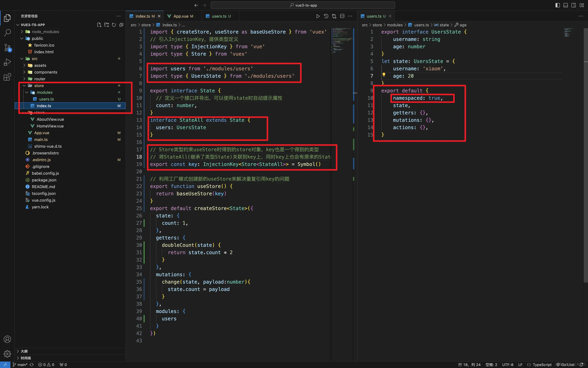This screenshot has width=588, height=368.
Task: Toggle bottom panel layout button
Action: point(565,5)
